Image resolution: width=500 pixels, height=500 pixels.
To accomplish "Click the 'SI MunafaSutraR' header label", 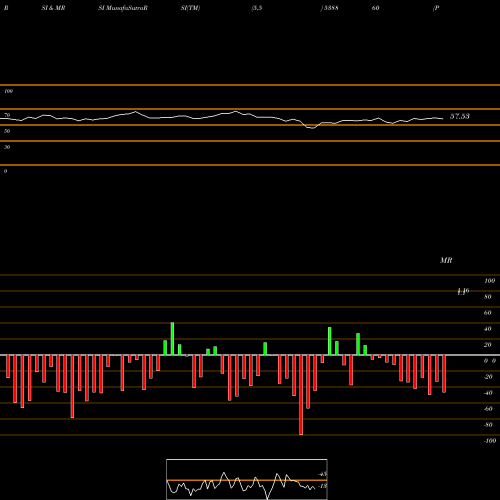I will tap(123, 8).
